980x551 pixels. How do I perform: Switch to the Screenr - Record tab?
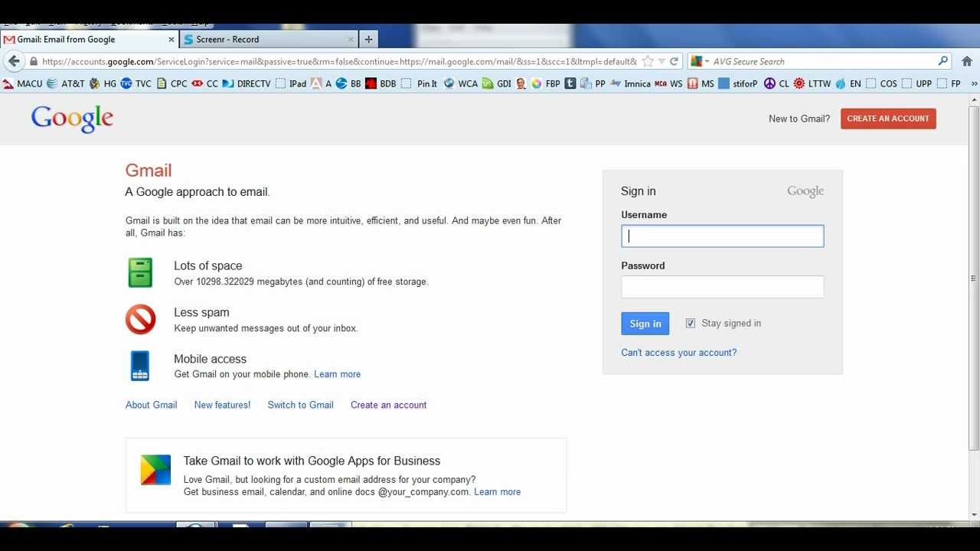click(269, 39)
